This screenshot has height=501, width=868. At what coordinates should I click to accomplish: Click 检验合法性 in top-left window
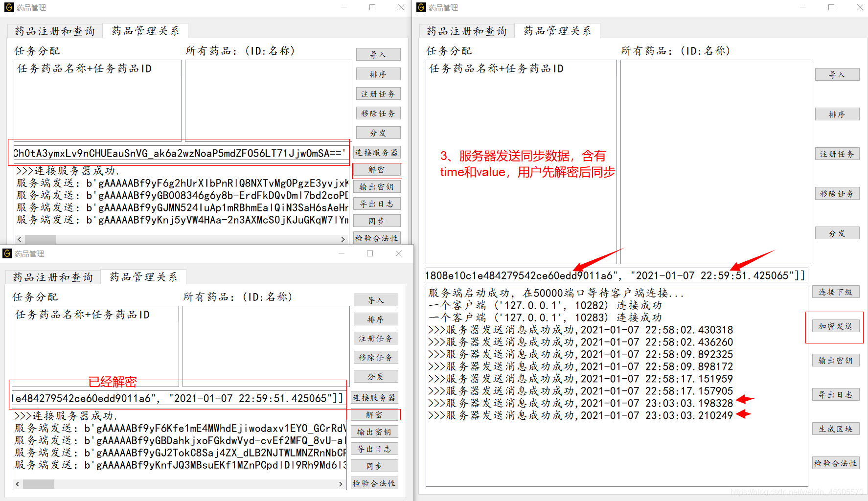coord(377,238)
